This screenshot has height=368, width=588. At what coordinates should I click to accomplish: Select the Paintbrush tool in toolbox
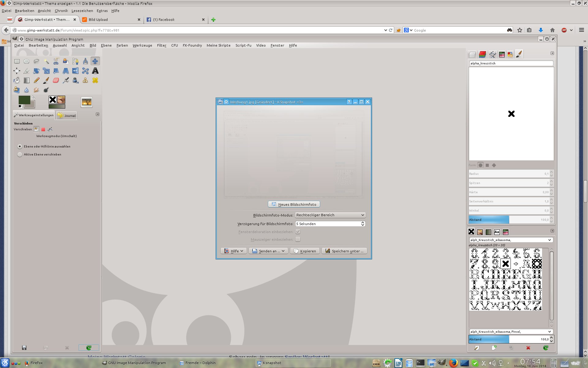pyautogui.click(x=46, y=80)
